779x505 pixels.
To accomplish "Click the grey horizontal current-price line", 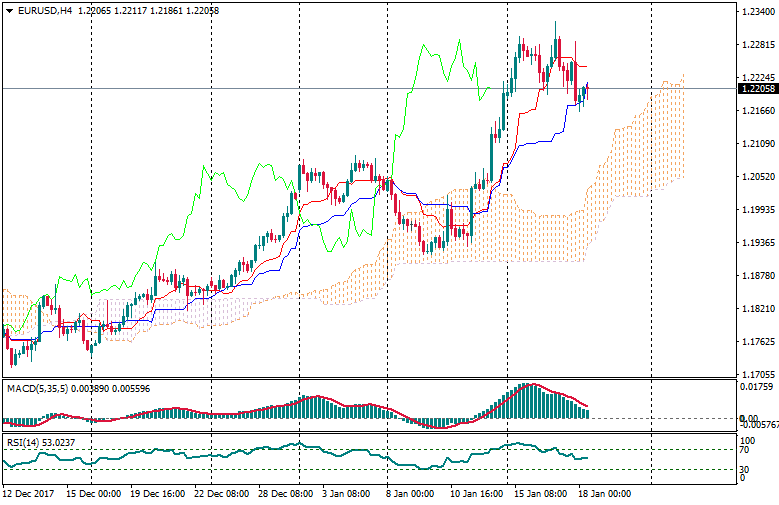I will [300, 89].
